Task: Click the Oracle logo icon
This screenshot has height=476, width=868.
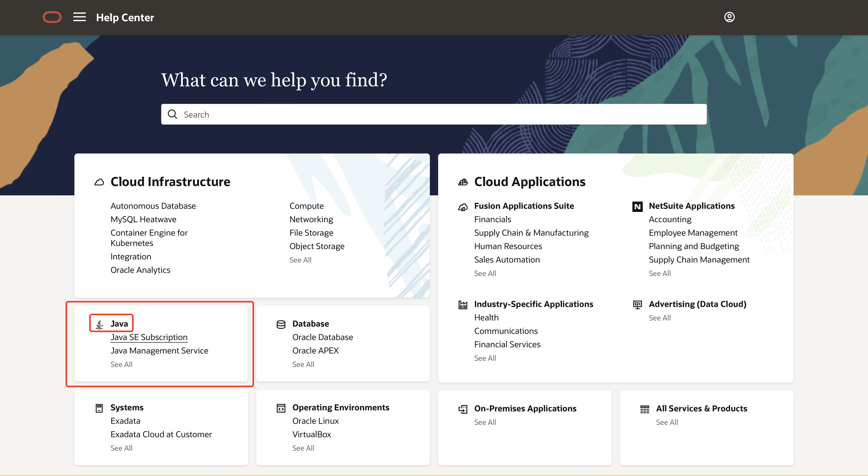Action: (x=52, y=17)
